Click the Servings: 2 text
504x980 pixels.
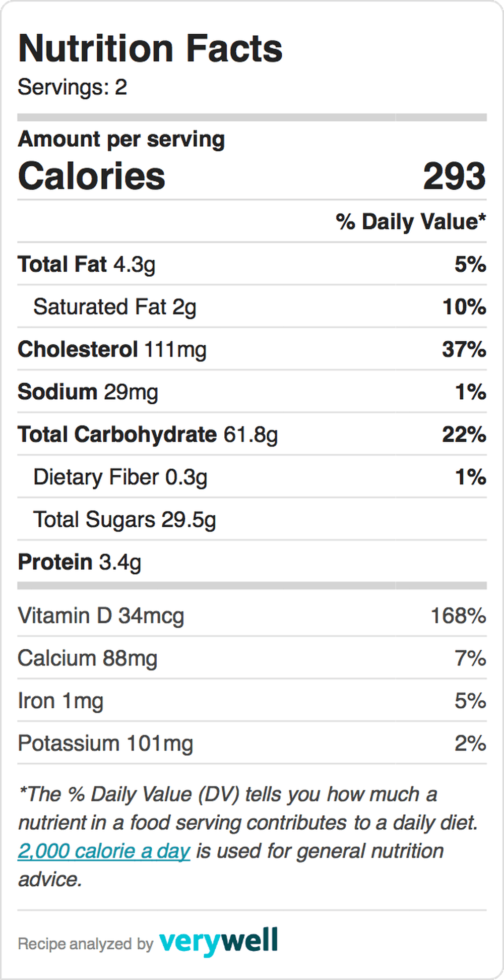tap(72, 87)
